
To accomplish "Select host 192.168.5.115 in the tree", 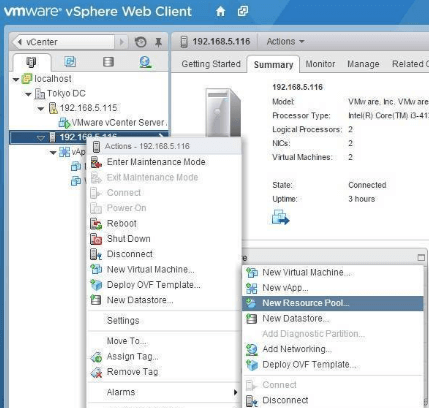I will coord(88,108).
